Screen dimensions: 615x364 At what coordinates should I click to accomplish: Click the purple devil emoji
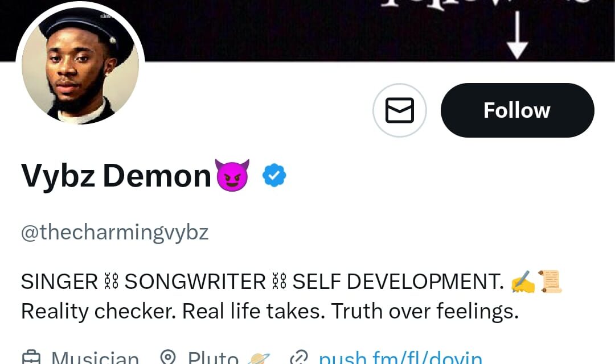tap(232, 175)
